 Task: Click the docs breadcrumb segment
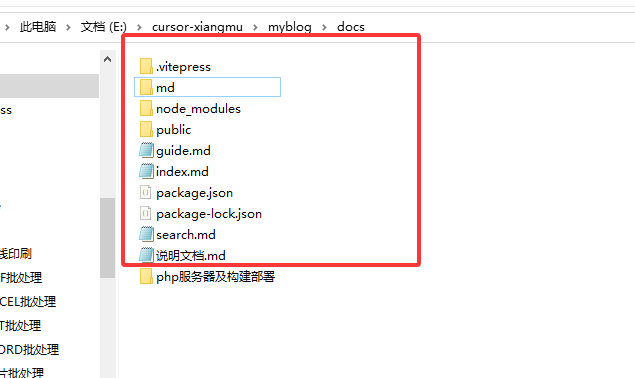click(x=351, y=27)
